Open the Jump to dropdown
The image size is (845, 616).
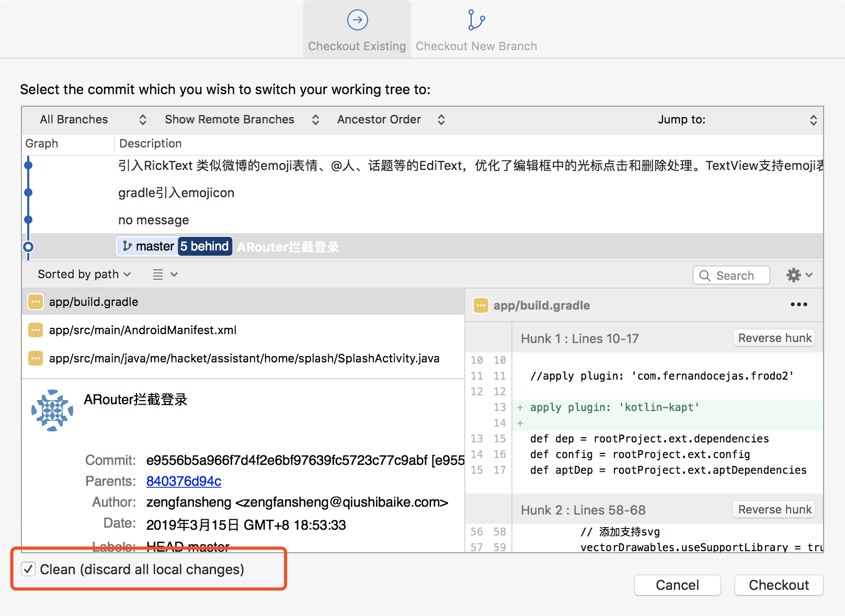click(737, 120)
